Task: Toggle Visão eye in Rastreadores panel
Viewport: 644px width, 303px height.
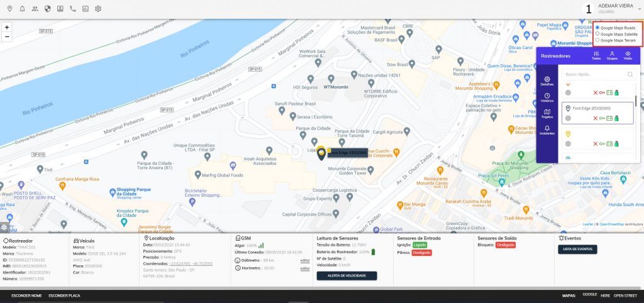Action: [x=628, y=56]
